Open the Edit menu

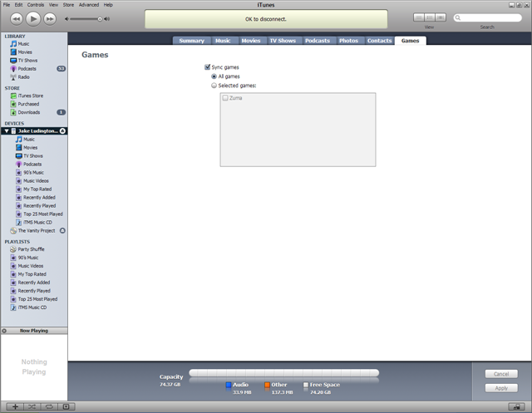click(x=18, y=5)
